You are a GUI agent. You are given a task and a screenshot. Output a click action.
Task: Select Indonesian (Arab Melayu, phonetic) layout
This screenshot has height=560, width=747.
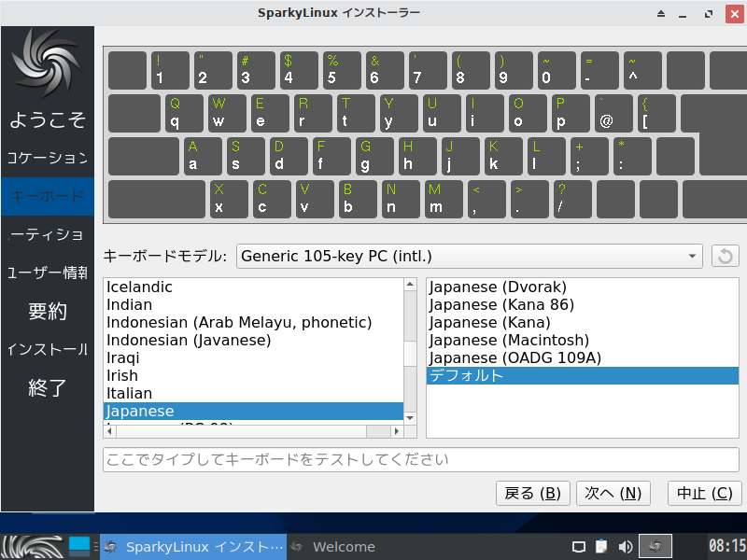click(x=253, y=322)
